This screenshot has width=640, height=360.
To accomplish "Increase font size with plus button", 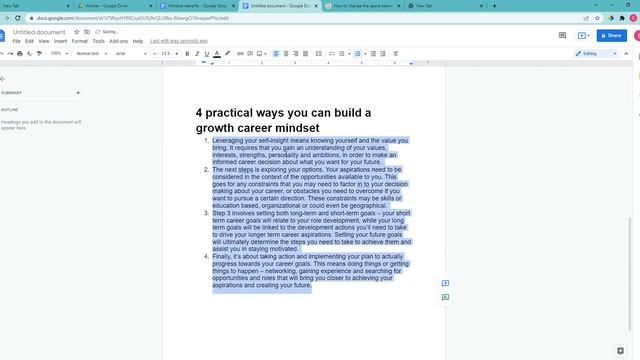I will tap(176, 53).
